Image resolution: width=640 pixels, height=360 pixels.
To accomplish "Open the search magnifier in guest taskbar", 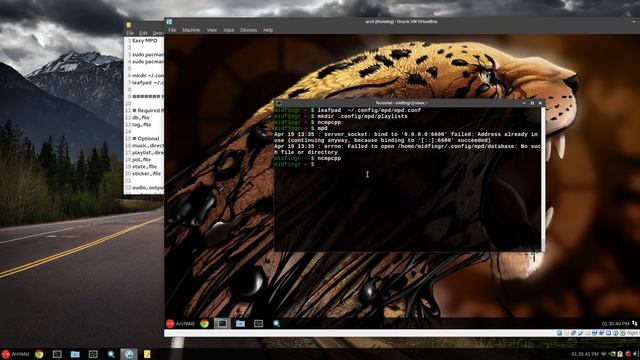I will coord(276,324).
